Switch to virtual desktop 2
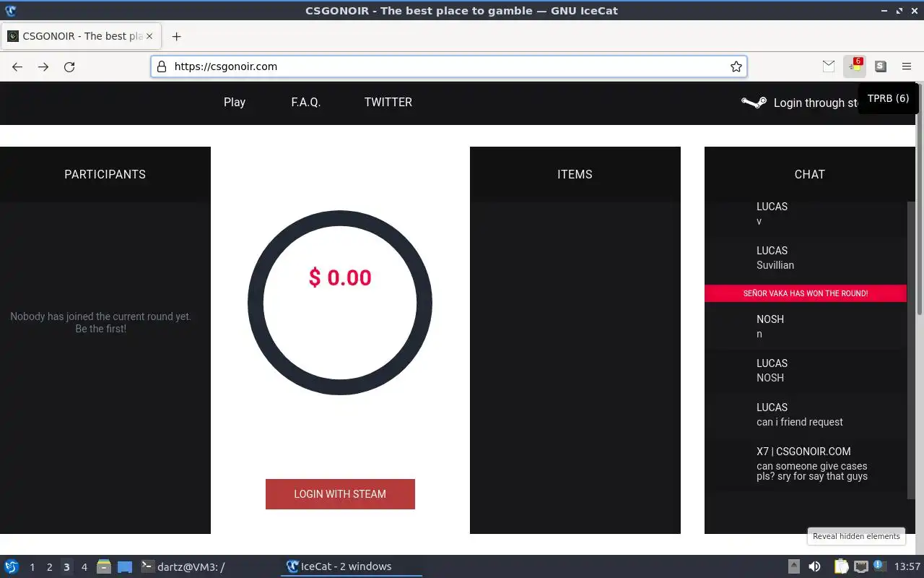 [49, 566]
